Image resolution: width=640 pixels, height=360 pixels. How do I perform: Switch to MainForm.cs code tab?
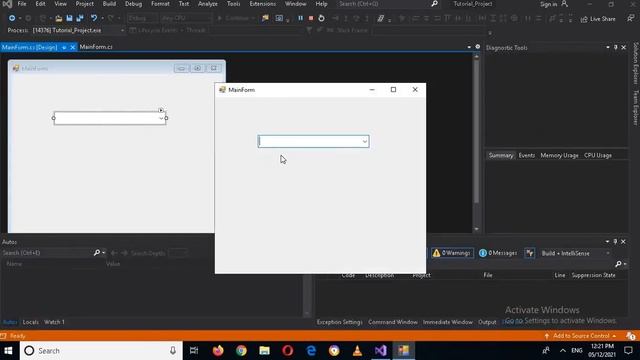(96, 47)
